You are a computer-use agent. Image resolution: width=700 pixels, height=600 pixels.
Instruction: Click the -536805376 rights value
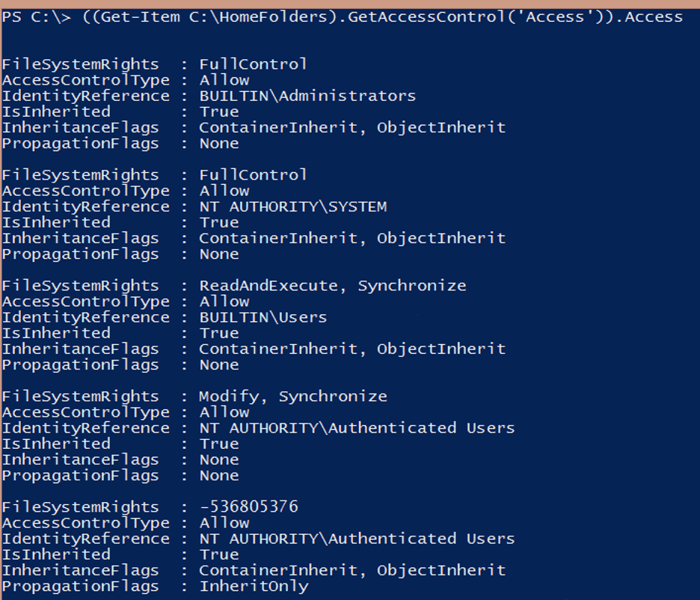pyautogui.click(x=248, y=507)
